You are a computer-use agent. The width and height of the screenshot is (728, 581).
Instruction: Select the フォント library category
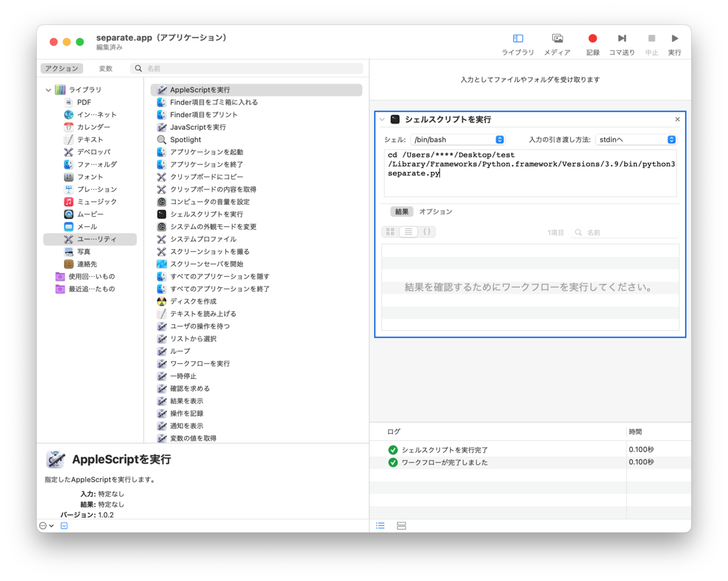click(84, 177)
